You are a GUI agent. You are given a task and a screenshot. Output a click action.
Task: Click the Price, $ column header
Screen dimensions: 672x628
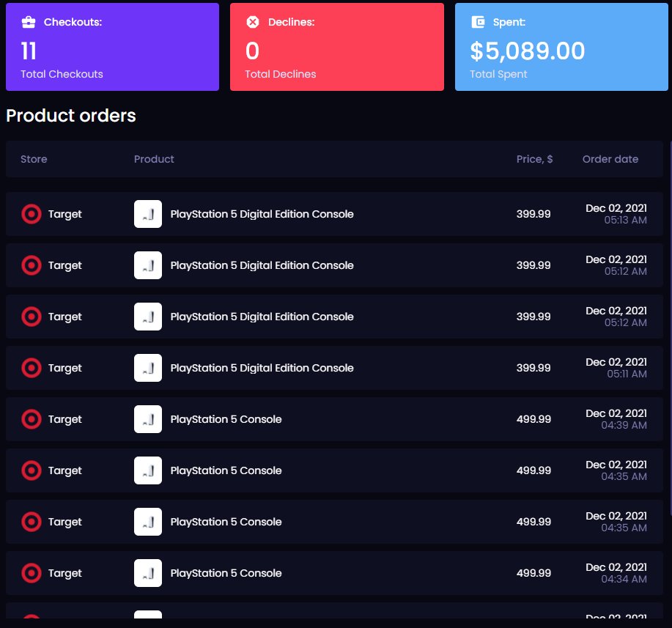534,159
